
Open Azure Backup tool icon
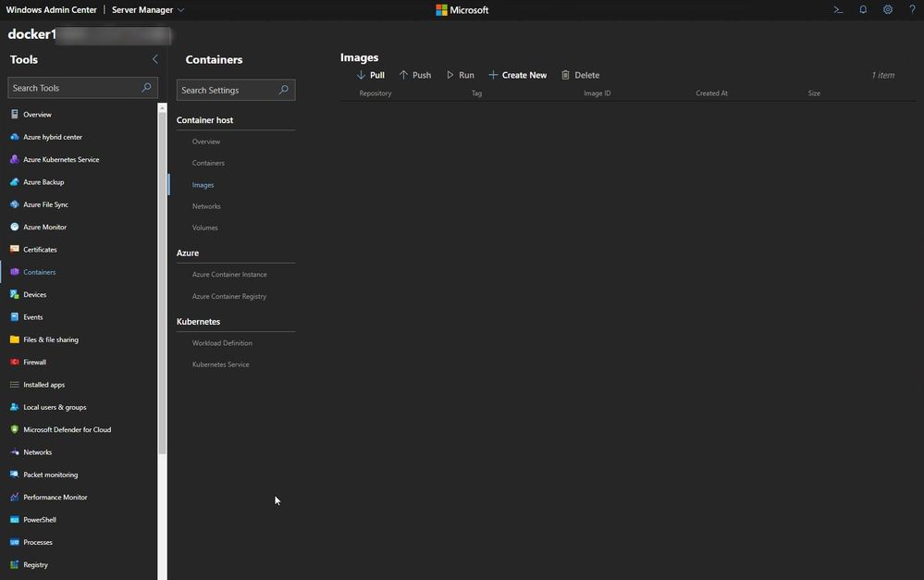click(15, 181)
